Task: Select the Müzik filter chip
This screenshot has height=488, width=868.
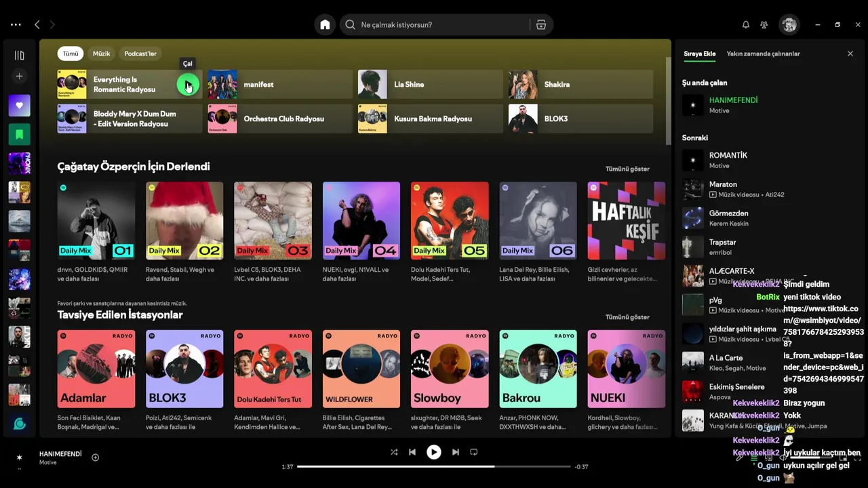Action: pyautogui.click(x=101, y=54)
